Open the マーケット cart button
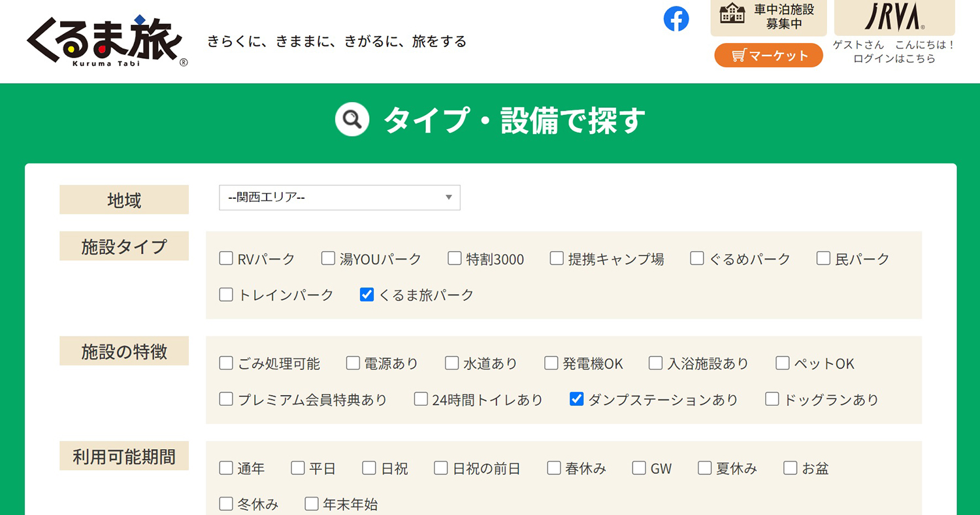Screen dimensions: 980x515 coord(768,56)
